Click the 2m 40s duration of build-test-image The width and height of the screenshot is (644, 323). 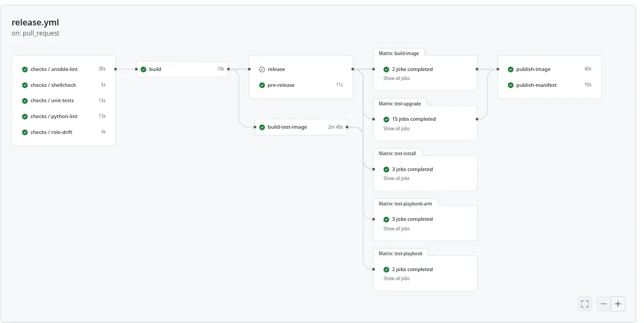(335, 127)
